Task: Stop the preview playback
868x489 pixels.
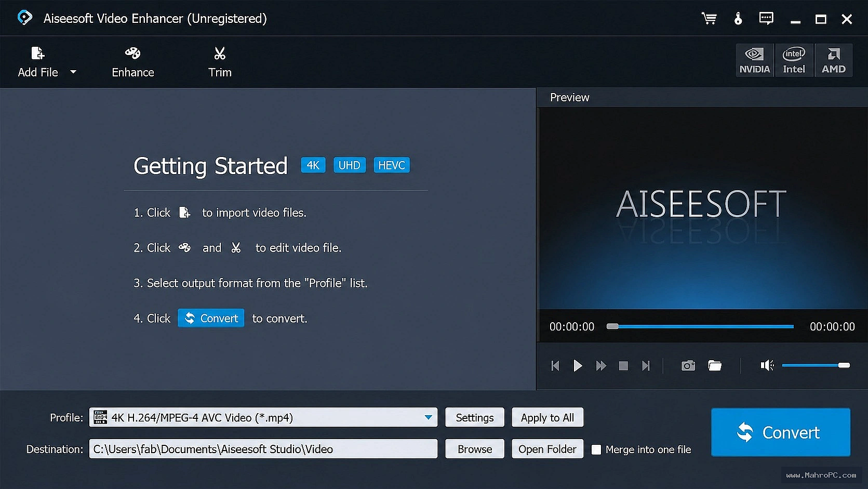Action: [x=623, y=366]
